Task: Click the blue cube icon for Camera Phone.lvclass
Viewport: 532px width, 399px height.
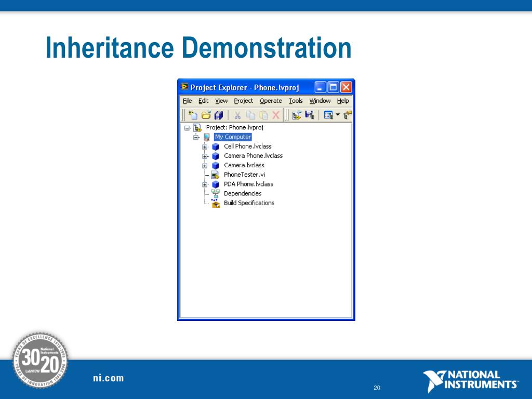Action: (216, 156)
